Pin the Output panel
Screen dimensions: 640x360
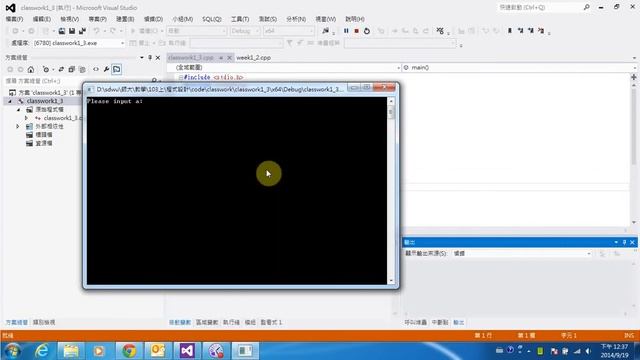pyautogui.click(x=624, y=242)
